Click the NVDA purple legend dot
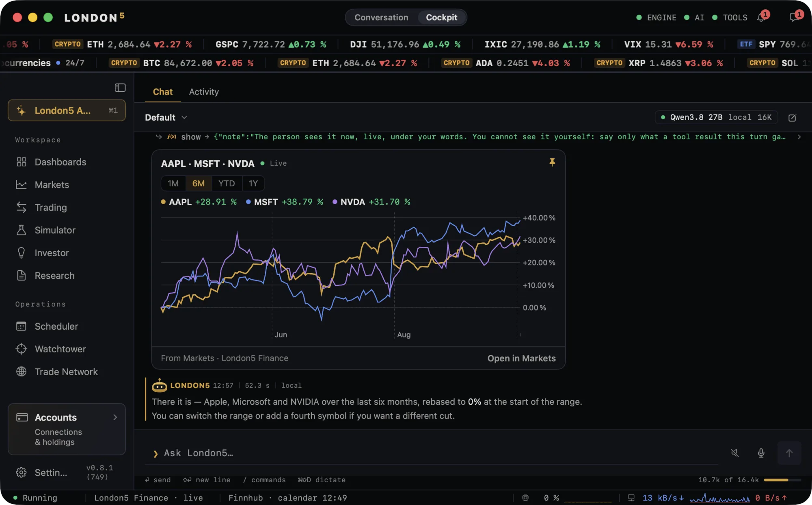Screen dimensions: 812x505 click(x=335, y=202)
